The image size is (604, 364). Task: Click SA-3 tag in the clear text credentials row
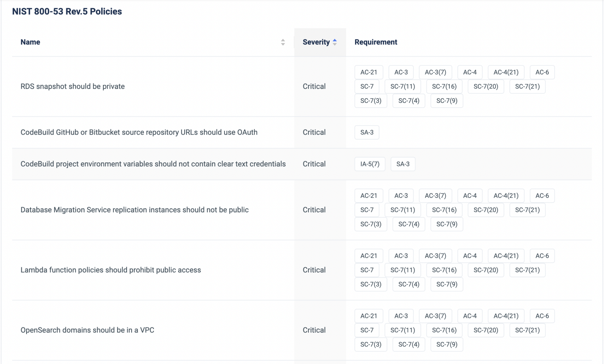coord(403,164)
